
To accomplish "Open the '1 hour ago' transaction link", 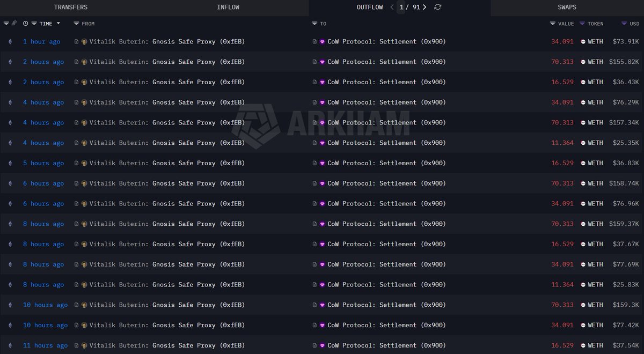I will pyautogui.click(x=41, y=41).
